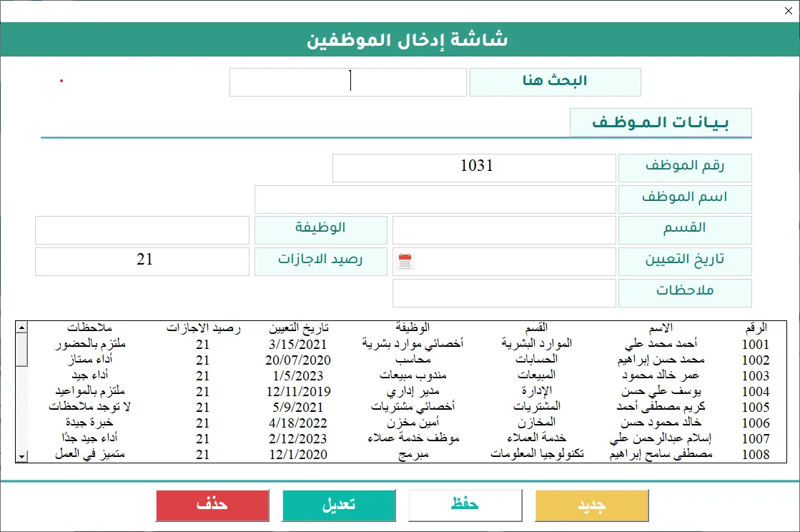
Task: Click the employee number field showing 1031
Action: 474,168
